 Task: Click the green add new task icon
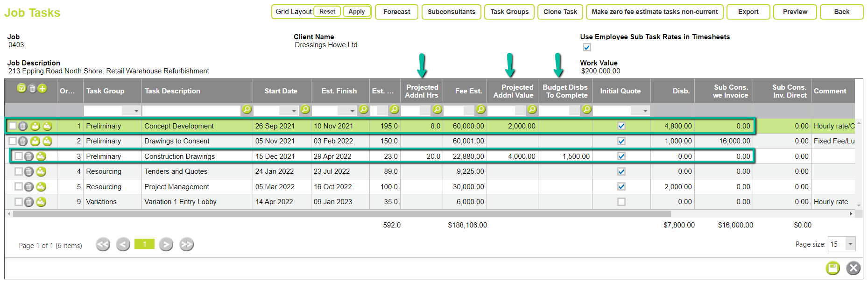[42, 88]
